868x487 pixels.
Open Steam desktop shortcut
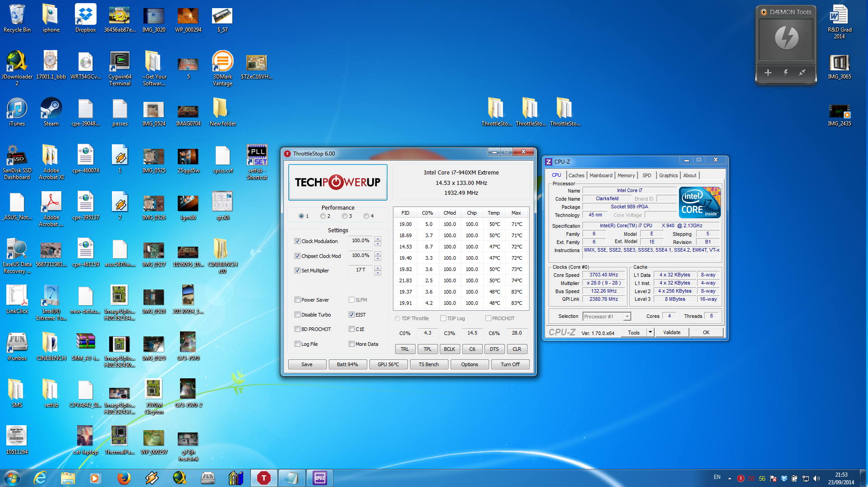click(51, 112)
